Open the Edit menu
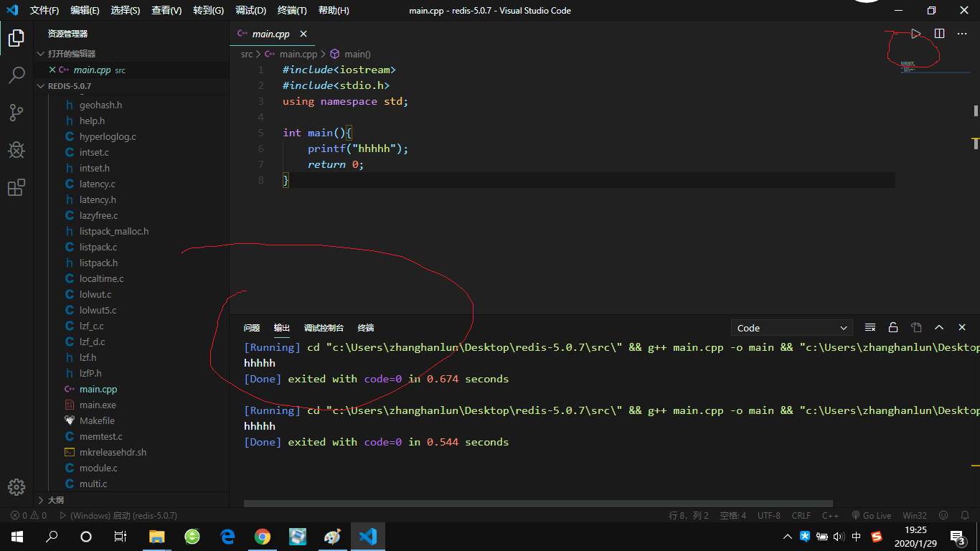This screenshot has width=980, height=551. pos(85,11)
